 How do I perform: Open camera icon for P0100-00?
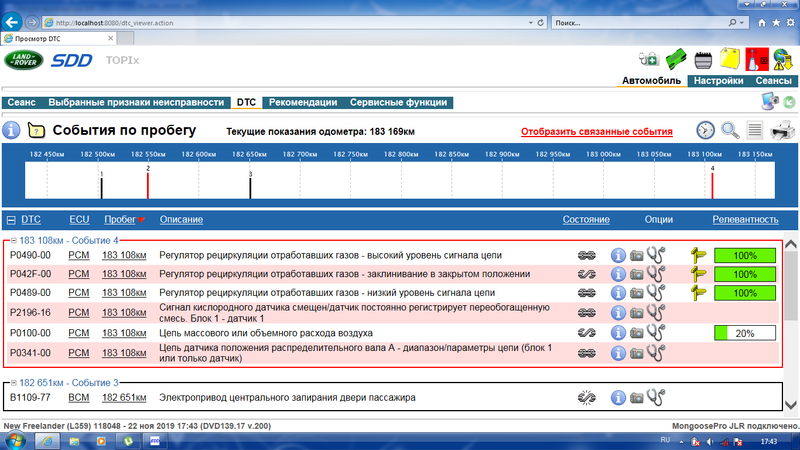click(636, 333)
